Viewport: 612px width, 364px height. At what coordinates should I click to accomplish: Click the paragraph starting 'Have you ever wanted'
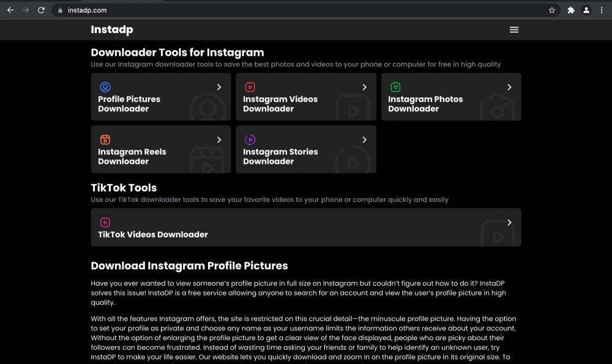tap(299, 293)
